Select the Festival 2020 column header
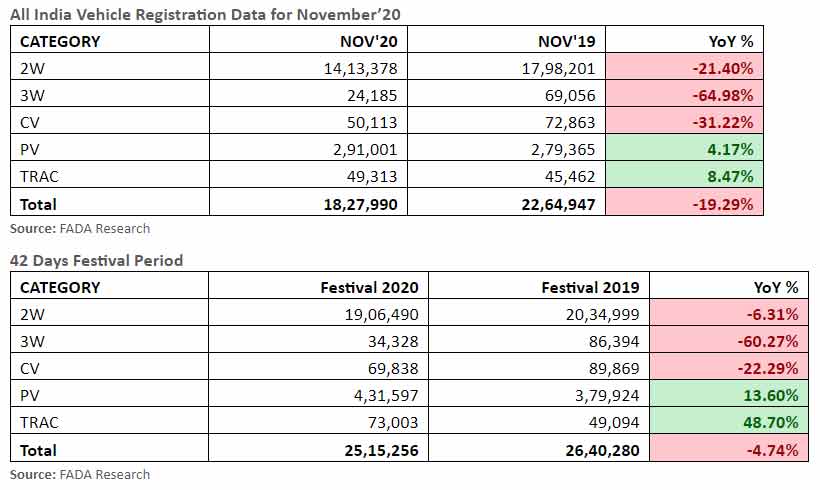820x490 pixels. [x=369, y=288]
